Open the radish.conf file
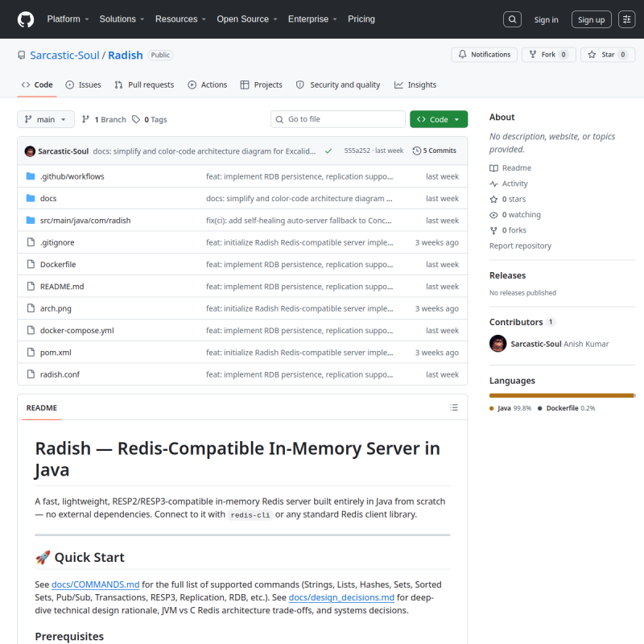The height and width of the screenshot is (644, 644). pos(60,374)
